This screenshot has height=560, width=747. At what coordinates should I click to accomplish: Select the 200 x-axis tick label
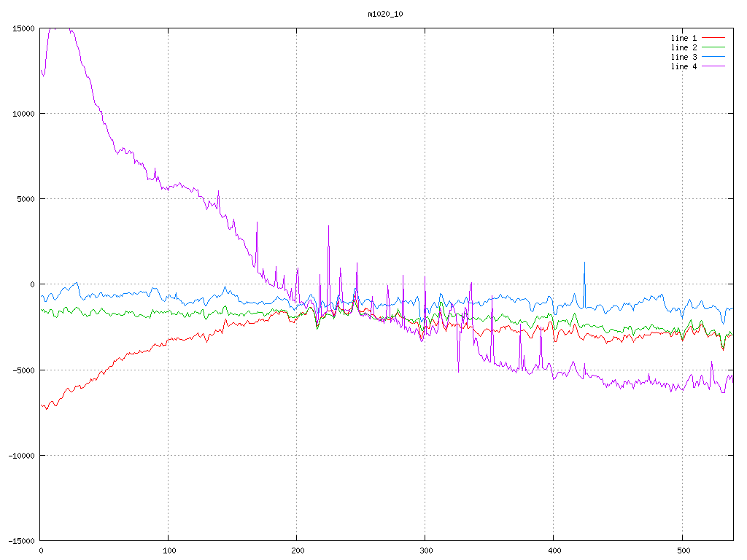tap(297, 551)
